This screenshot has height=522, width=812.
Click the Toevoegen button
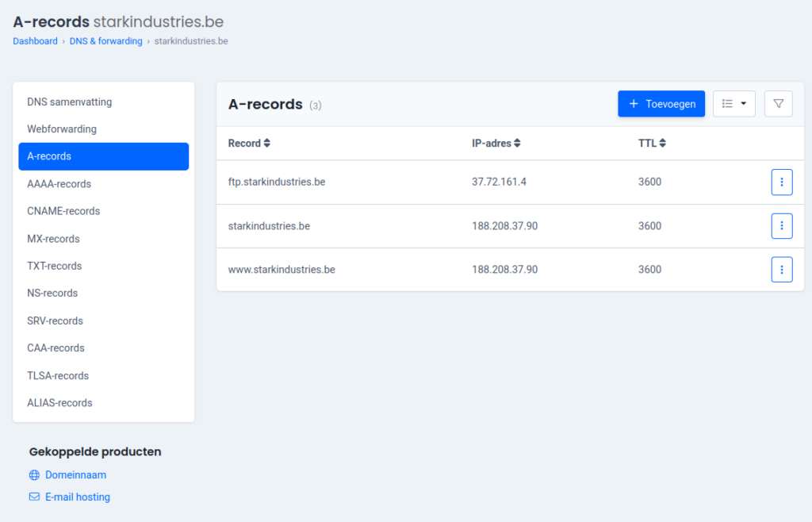[x=661, y=103]
